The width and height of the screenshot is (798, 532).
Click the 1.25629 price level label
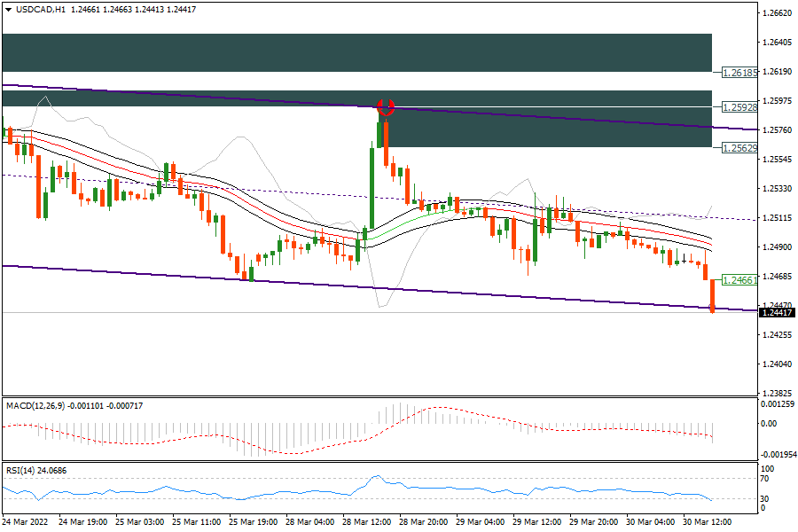click(x=739, y=148)
